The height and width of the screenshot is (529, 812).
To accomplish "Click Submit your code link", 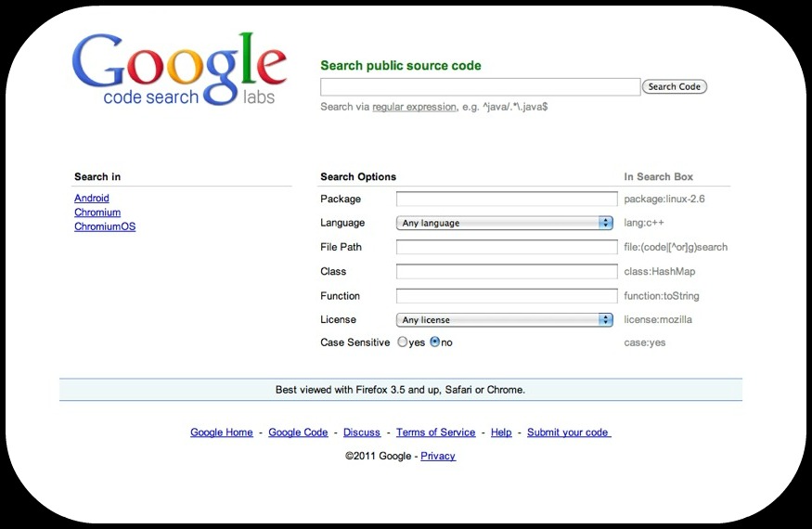I will [569, 432].
